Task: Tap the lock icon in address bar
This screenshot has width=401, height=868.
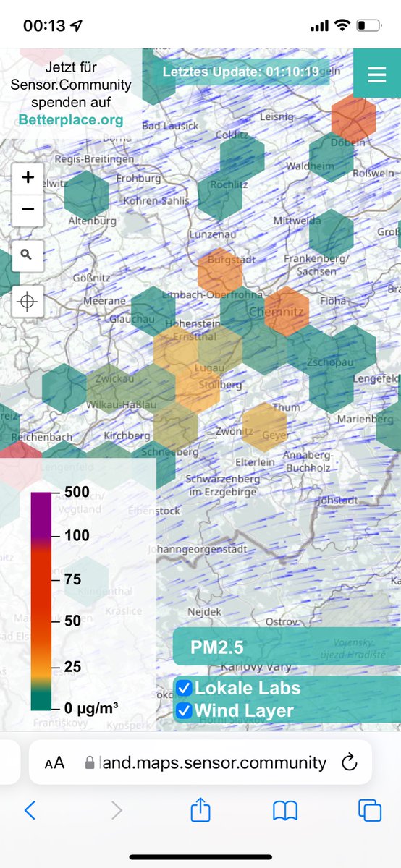Action: click(90, 762)
